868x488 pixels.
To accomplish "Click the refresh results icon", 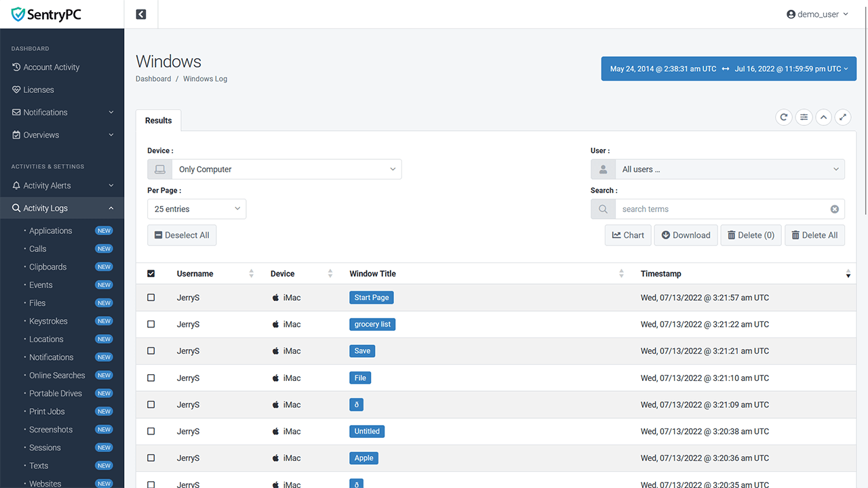I will [784, 117].
